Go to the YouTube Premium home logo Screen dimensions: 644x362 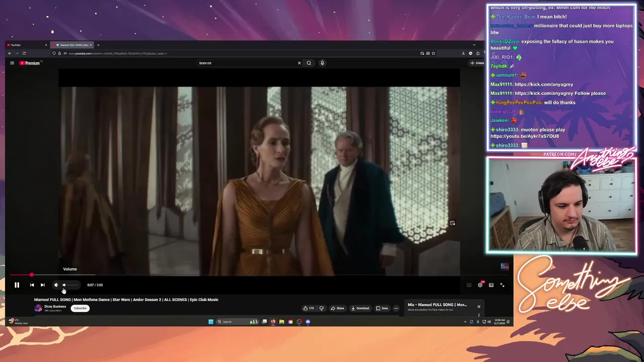tap(30, 63)
